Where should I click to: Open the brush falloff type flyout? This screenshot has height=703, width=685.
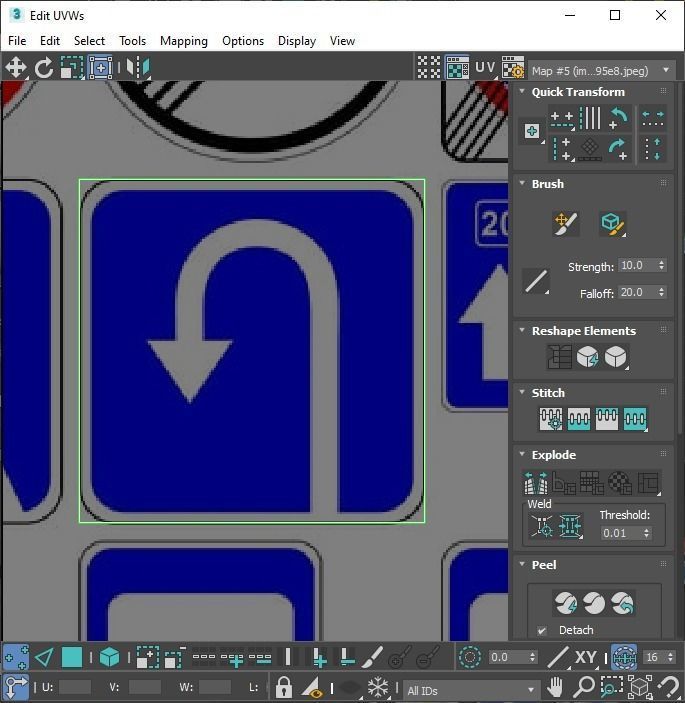(x=536, y=281)
